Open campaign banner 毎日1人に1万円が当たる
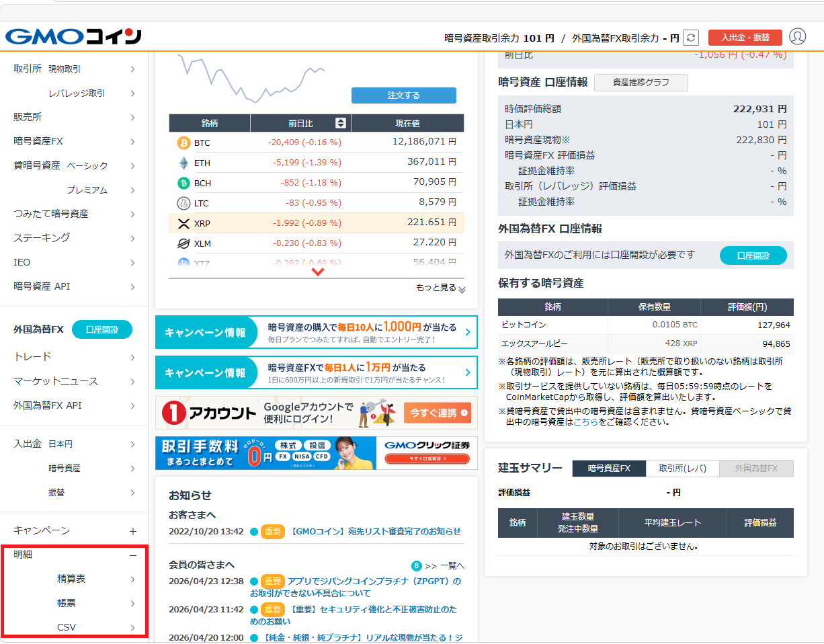 (317, 372)
